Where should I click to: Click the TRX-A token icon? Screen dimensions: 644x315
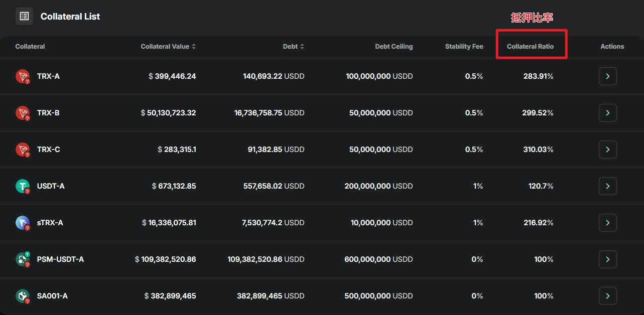(23, 76)
